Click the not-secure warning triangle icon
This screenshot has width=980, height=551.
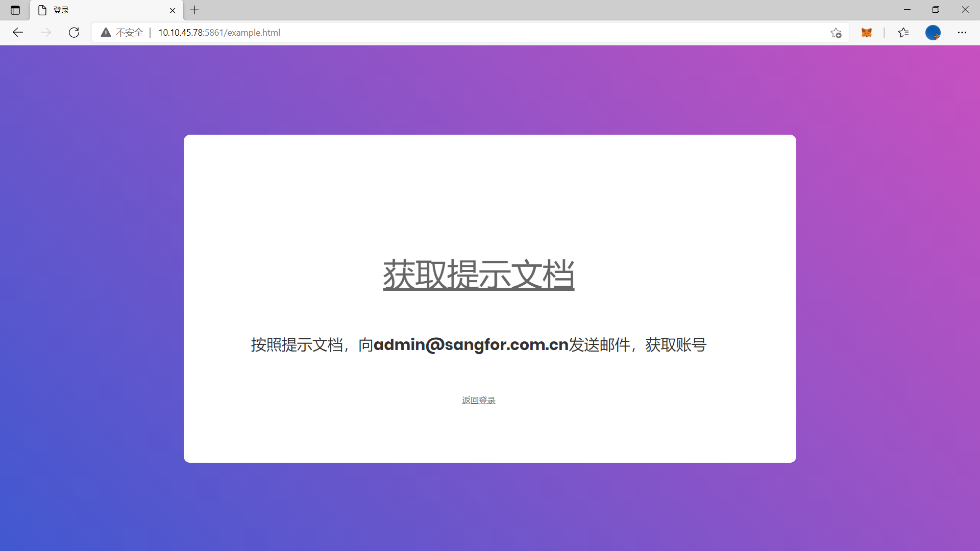[x=106, y=33]
